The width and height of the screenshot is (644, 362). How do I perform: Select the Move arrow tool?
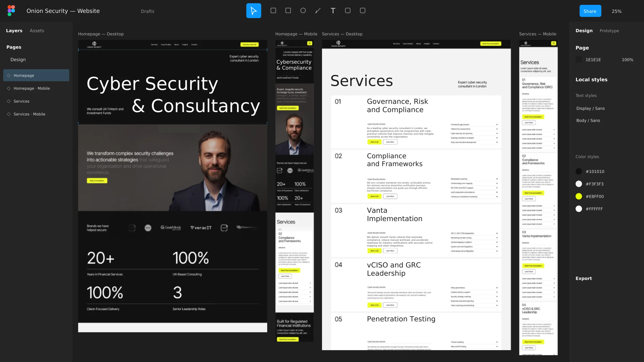pos(254,11)
